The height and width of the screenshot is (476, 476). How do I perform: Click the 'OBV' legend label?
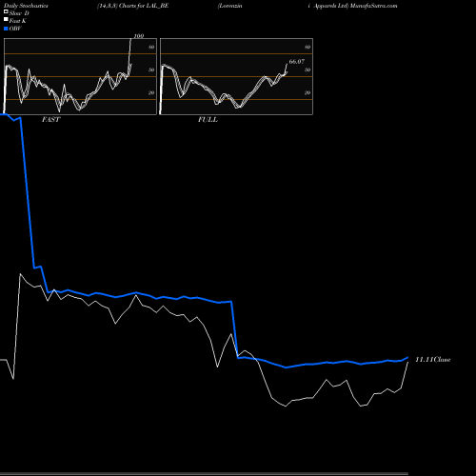point(15,29)
